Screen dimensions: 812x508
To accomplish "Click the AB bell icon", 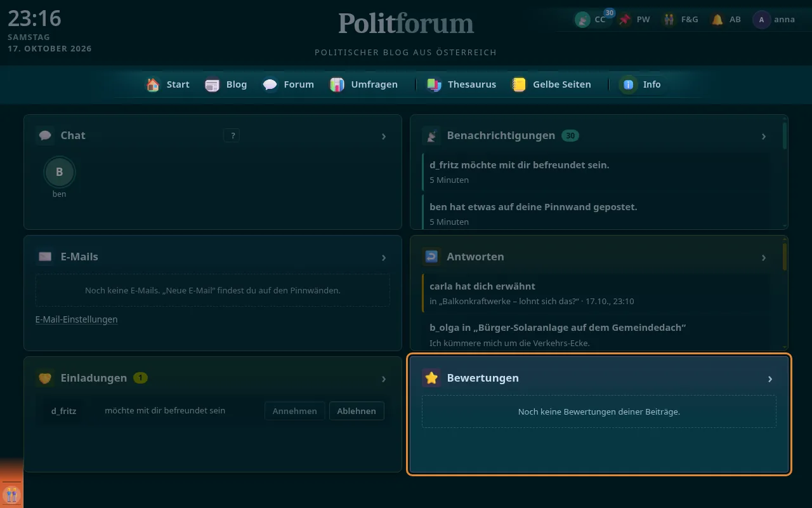I will pyautogui.click(x=717, y=20).
